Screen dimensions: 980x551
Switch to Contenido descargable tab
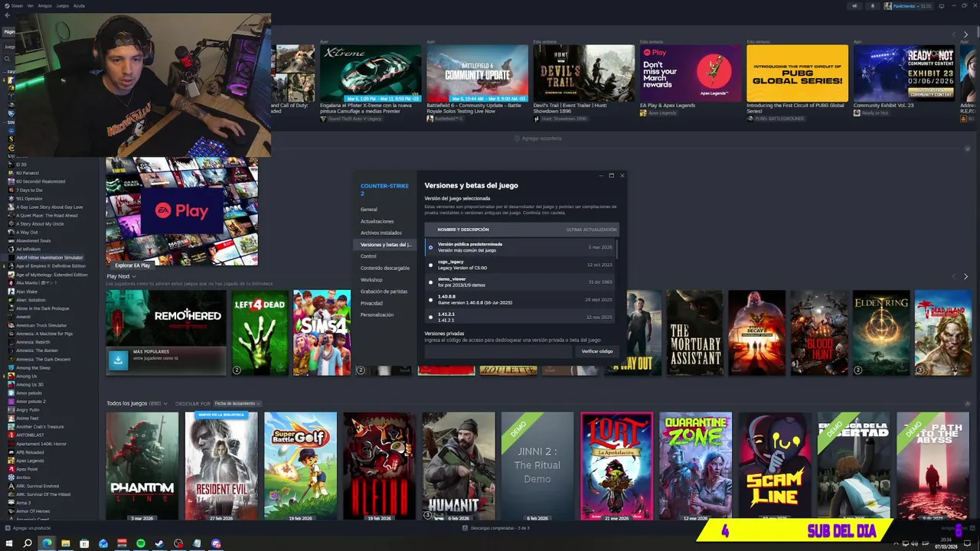pos(385,268)
